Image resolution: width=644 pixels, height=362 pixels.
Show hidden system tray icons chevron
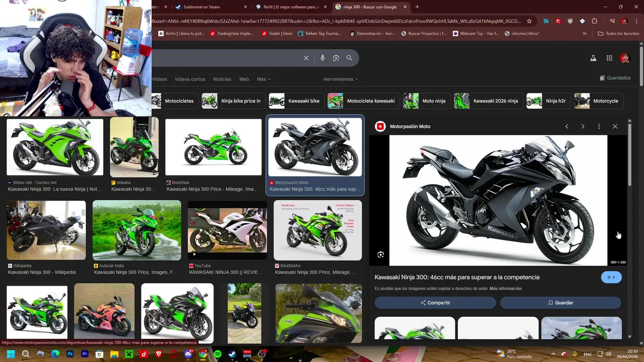[553, 354]
